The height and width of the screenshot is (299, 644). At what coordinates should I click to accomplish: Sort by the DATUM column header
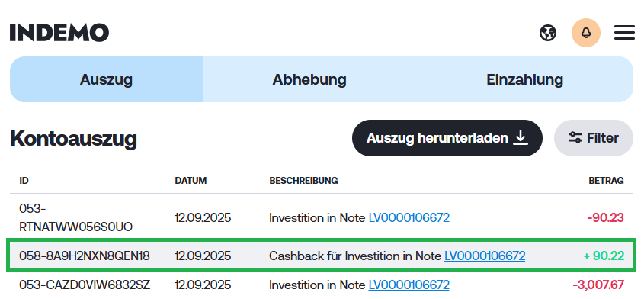[x=191, y=181]
